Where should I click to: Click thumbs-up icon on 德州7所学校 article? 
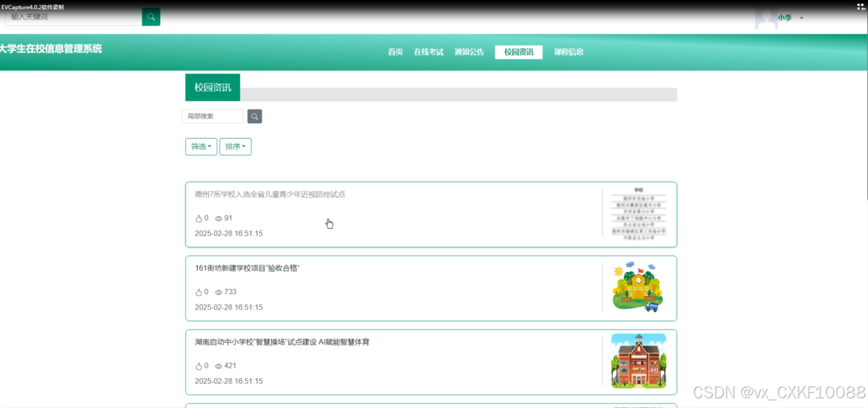pos(198,218)
